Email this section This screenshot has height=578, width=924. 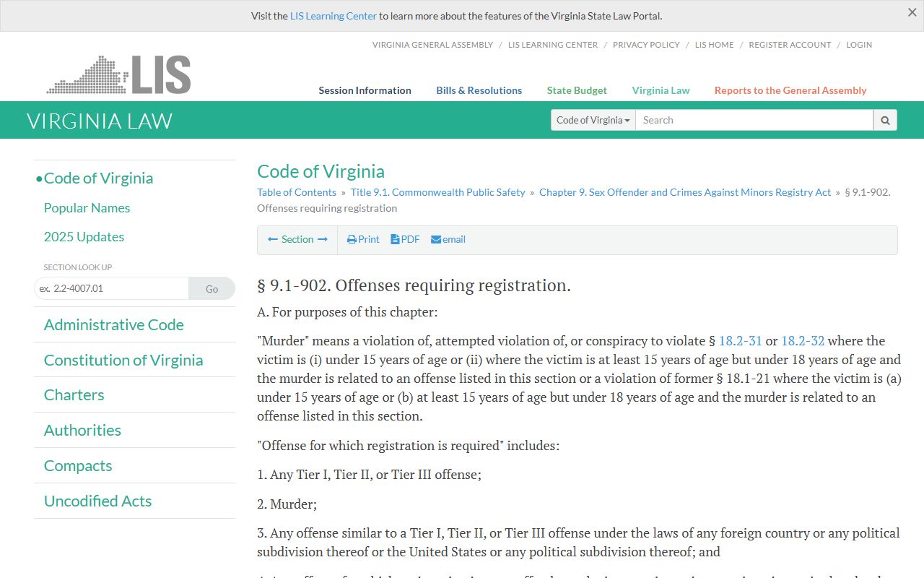448,239
